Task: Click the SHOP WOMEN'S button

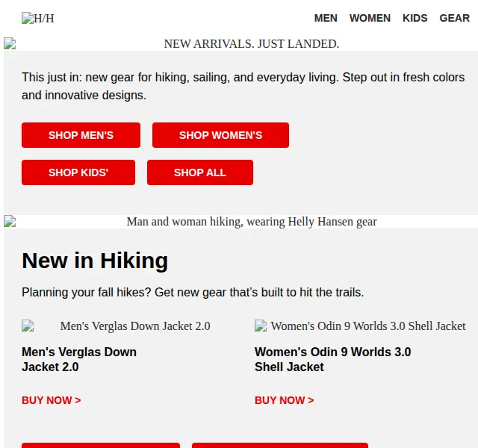Action: point(220,135)
